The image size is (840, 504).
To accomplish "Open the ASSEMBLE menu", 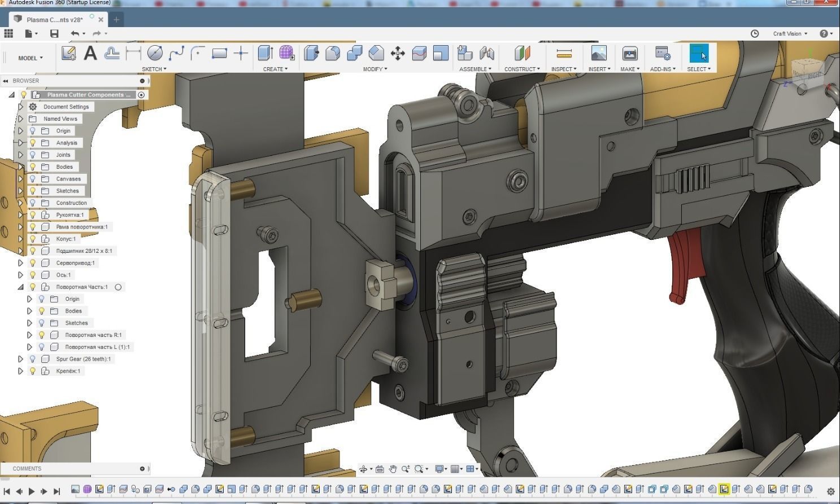I will (475, 69).
